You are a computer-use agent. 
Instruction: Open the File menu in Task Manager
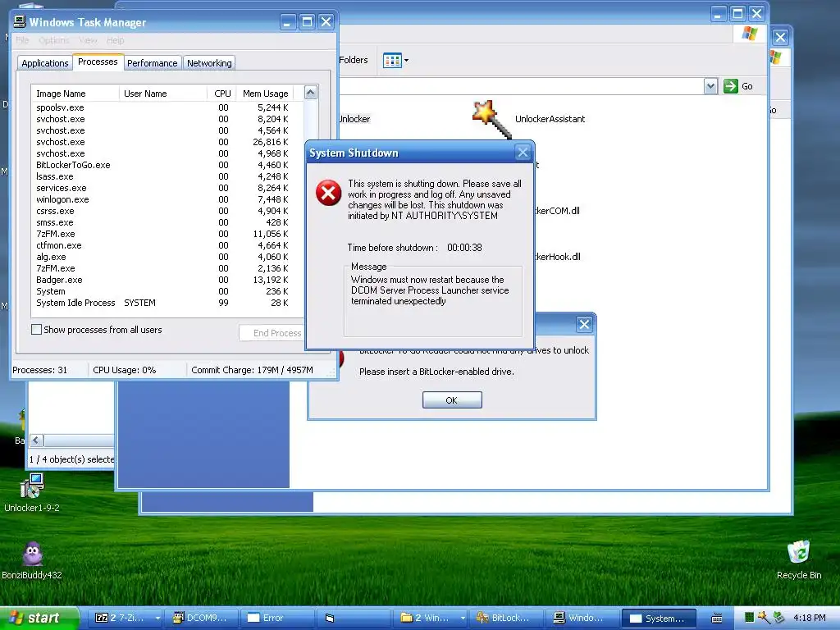click(22, 40)
